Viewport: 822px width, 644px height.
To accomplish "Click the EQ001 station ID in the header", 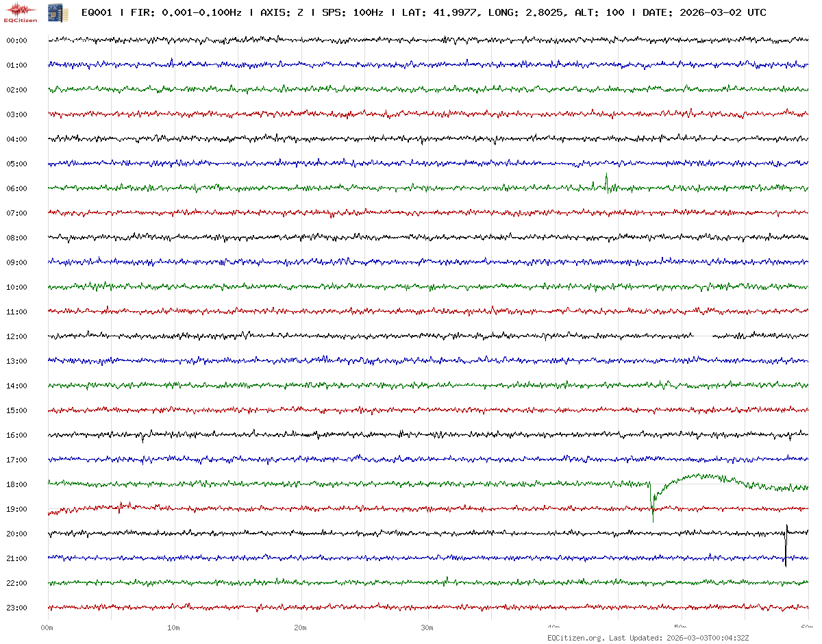I will click(x=96, y=12).
